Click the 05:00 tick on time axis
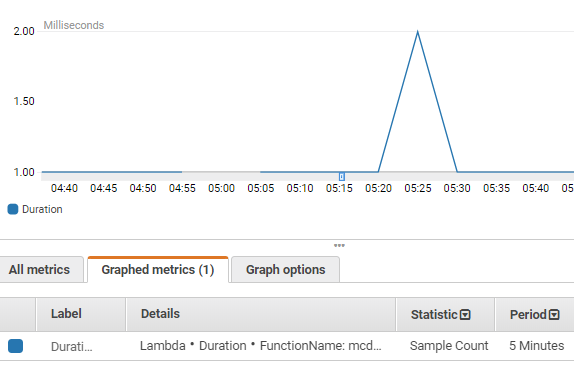This screenshot has height=378, width=574. coord(221,188)
